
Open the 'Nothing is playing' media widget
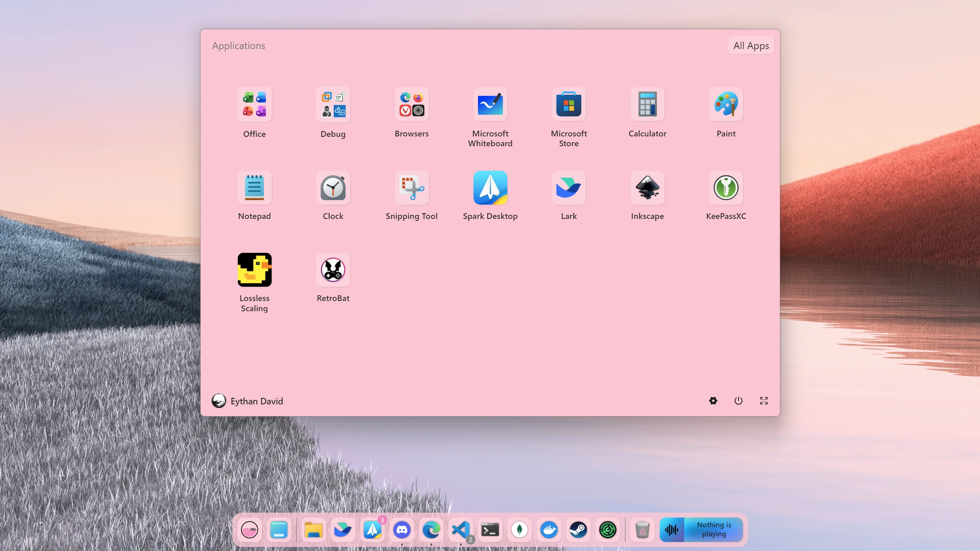click(701, 530)
